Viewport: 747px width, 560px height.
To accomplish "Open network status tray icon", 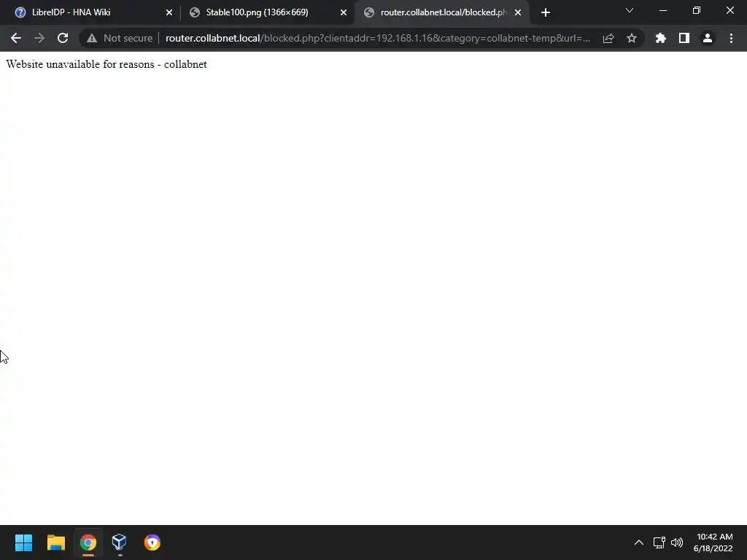I will pyautogui.click(x=659, y=542).
